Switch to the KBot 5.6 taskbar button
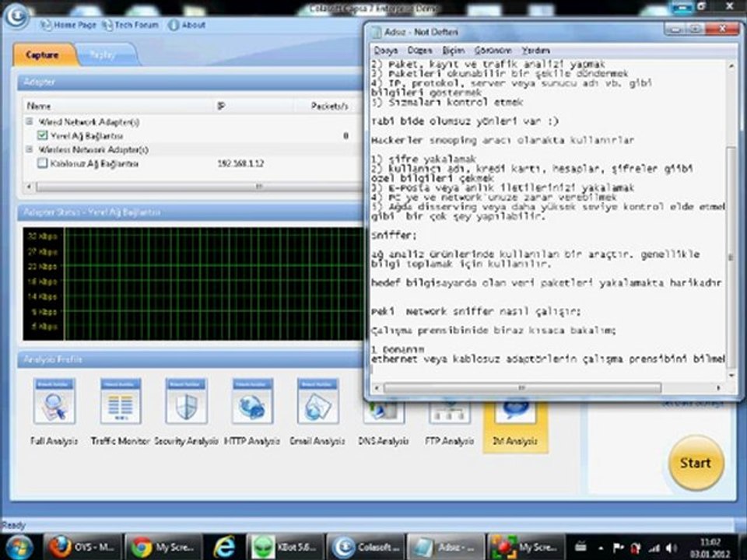This screenshot has height=560, width=747. pos(285,547)
